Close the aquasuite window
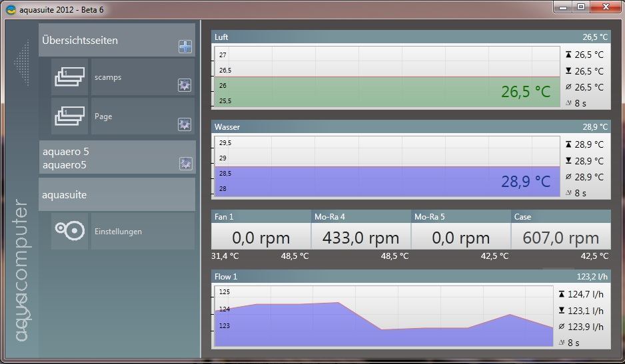This screenshot has height=364, width=625. tap(606, 7)
